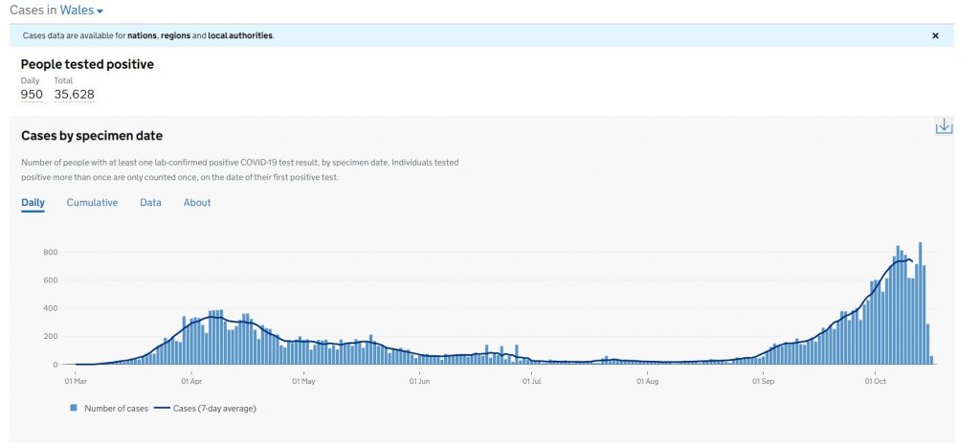Click the 'regions' link in banner

click(x=175, y=35)
